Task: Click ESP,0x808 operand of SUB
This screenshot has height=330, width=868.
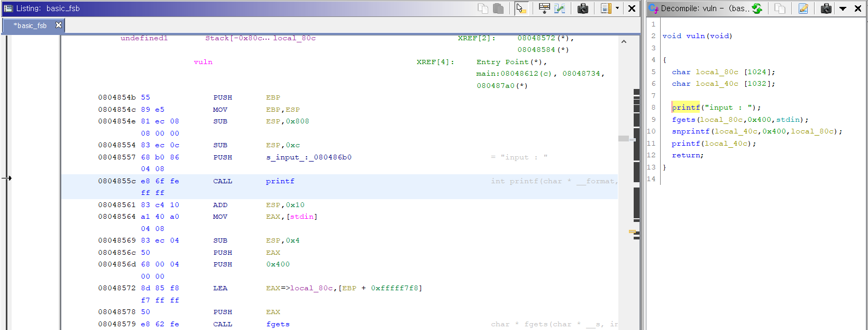Action: tap(287, 121)
